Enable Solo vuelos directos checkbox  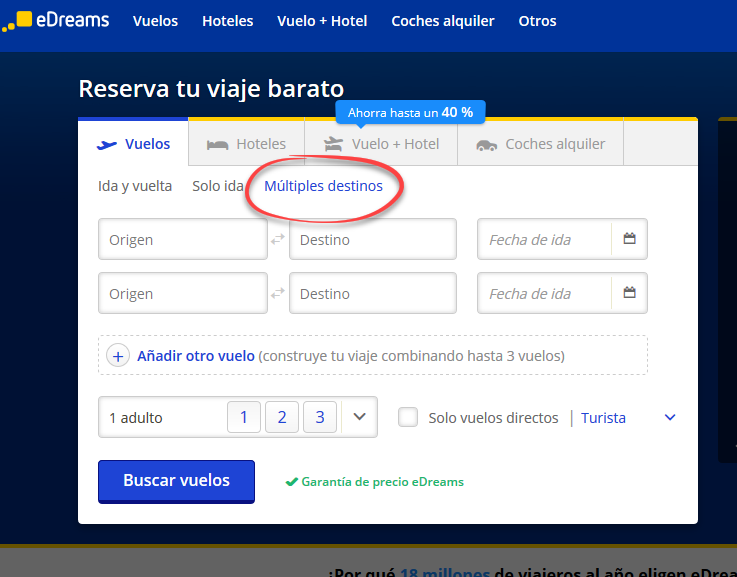coord(408,417)
